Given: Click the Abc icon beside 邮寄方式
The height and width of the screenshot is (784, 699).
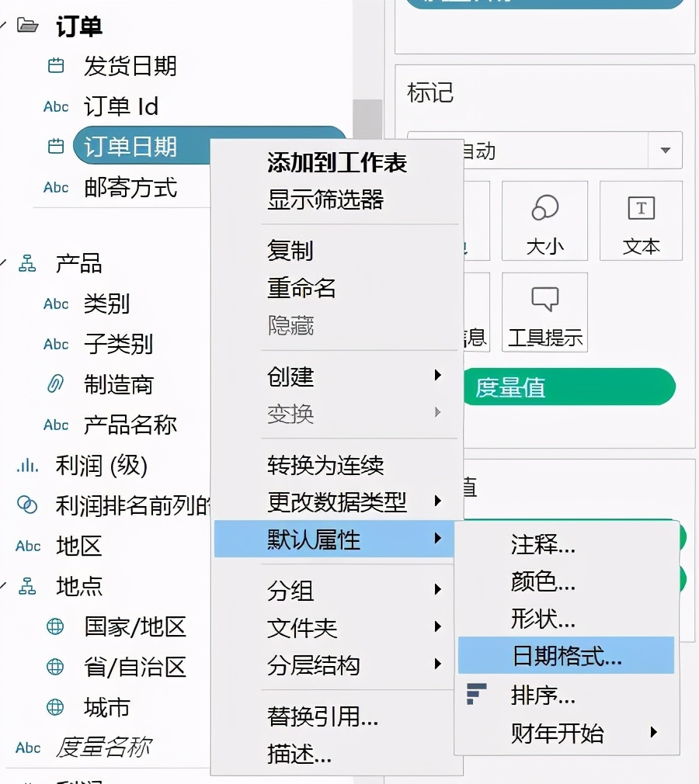Looking at the screenshot, I should pos(55,187).
